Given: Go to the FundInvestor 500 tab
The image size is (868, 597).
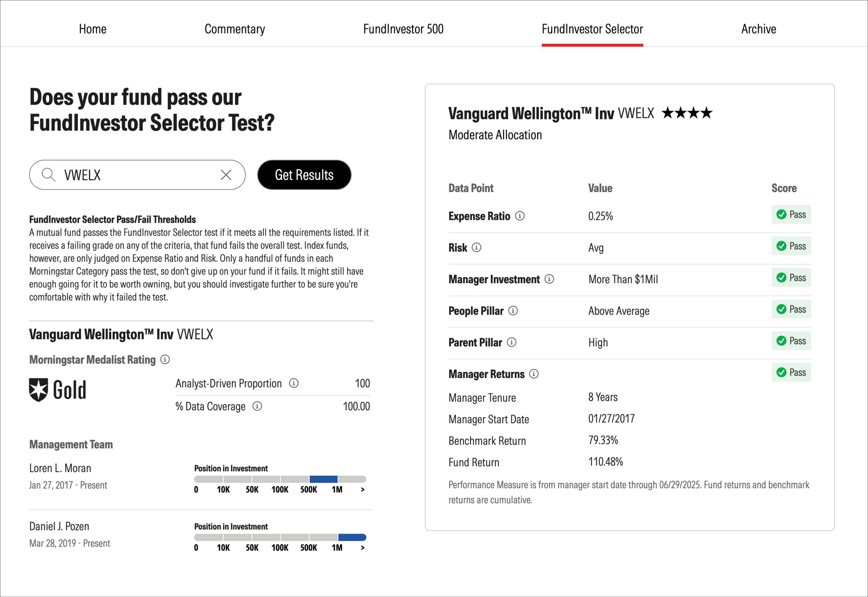Looking at the screenshot, I should pos(403,29).
